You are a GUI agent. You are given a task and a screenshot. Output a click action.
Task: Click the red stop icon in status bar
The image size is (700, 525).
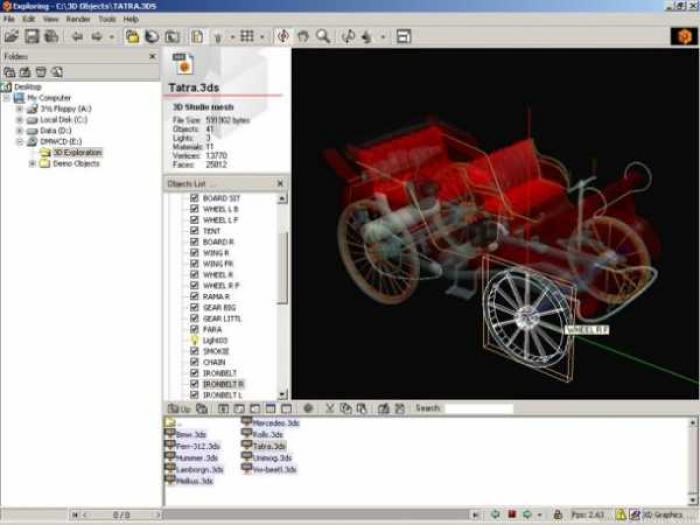point(512,515)
